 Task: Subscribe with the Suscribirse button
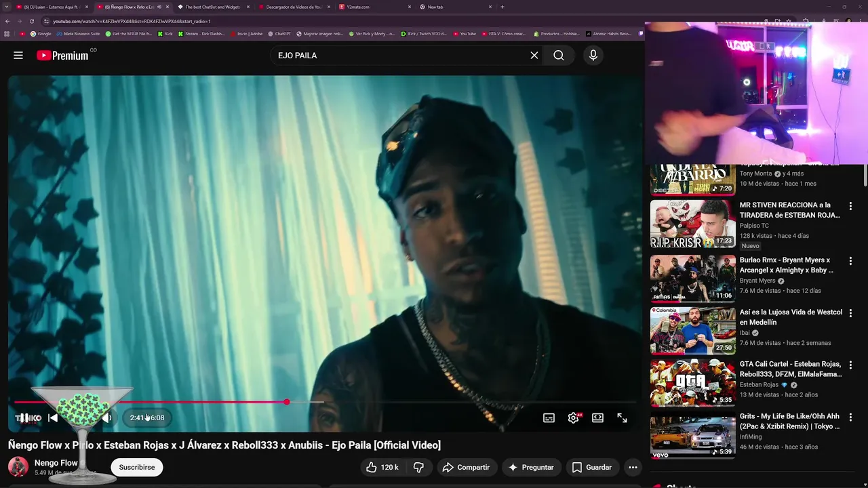tap(137, 467)
